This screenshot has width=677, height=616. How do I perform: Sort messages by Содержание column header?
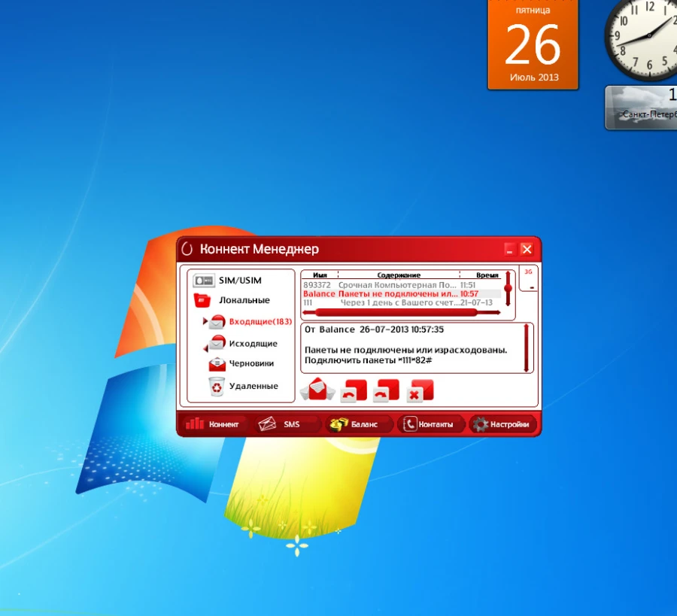399,275
